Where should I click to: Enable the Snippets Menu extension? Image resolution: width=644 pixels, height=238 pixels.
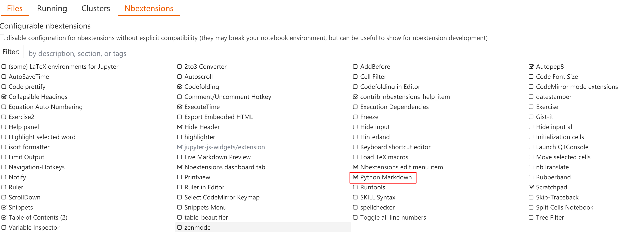pos(180,207)
